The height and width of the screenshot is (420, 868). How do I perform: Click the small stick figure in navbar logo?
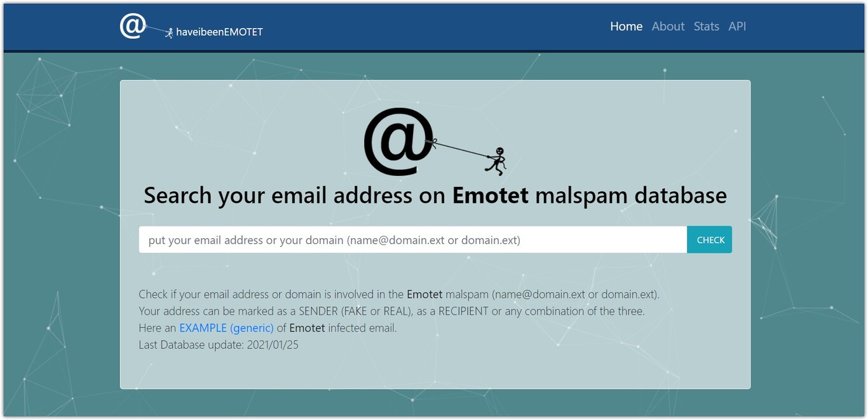(x=169, y=32)
